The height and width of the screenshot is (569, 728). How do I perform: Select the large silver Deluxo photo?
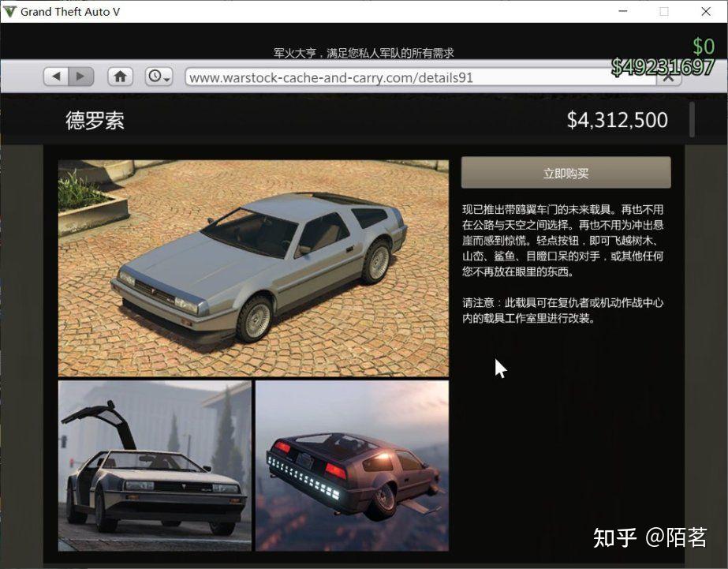pos(253,268)
